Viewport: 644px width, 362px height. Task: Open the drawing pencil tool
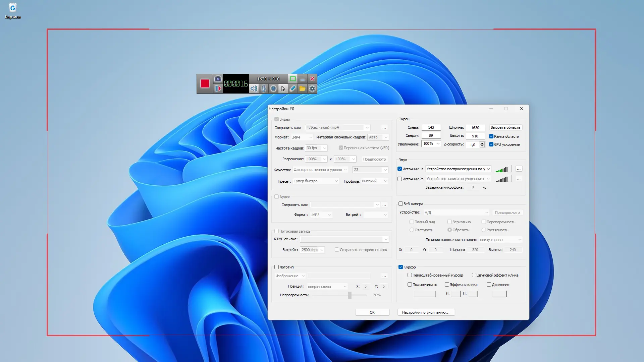(293, 88)
